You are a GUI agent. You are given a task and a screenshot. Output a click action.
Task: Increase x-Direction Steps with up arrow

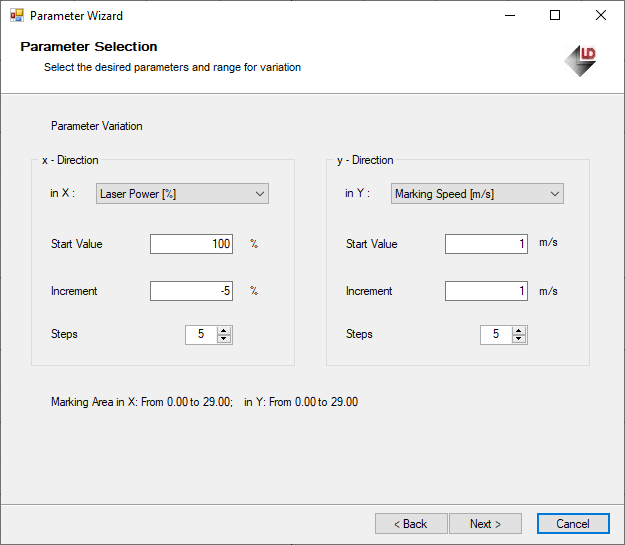pos(224,330)
